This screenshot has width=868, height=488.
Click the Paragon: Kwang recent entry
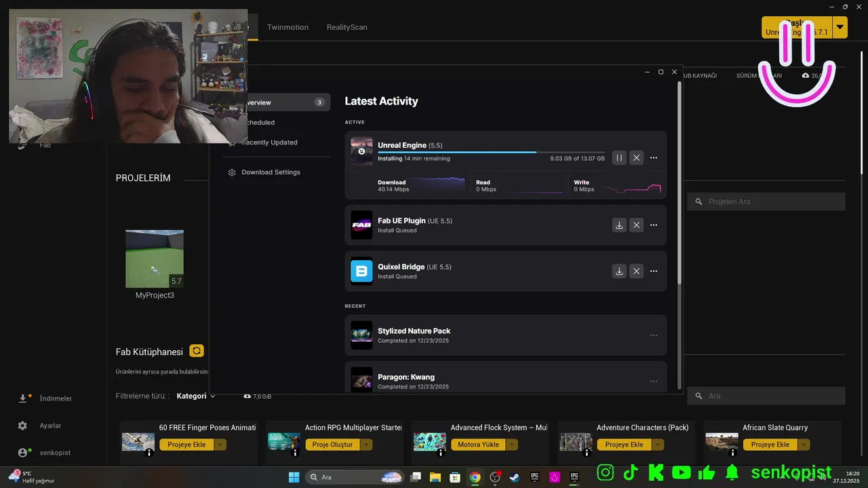pyautogui.click(x=505, y=377)
